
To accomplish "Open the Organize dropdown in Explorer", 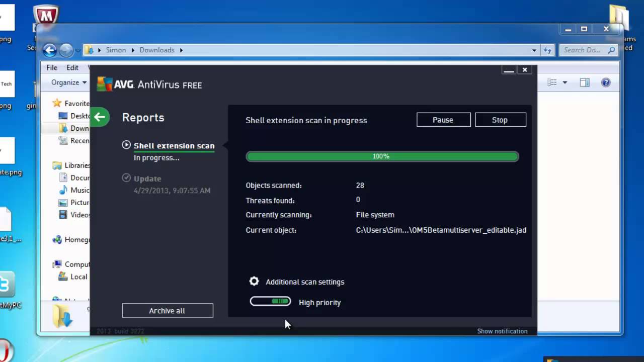I will 69,82.
